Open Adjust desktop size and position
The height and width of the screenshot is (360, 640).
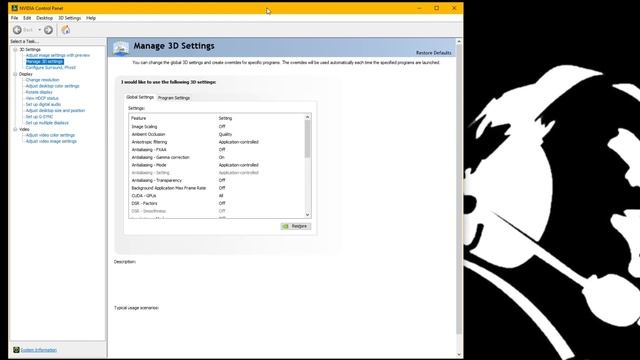(56, 110)
